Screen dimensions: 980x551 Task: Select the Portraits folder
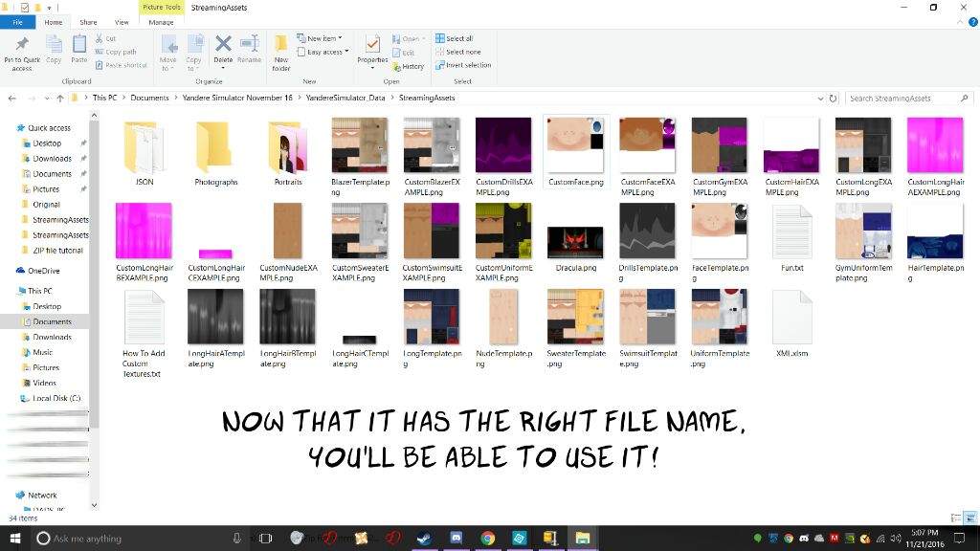tap(287, 152)
